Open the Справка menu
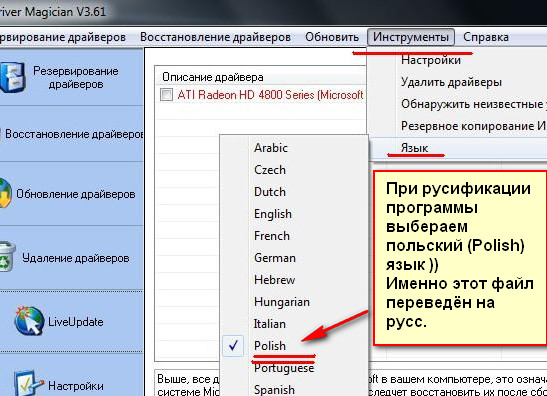 pyautogui.click(x=486, y=37)
